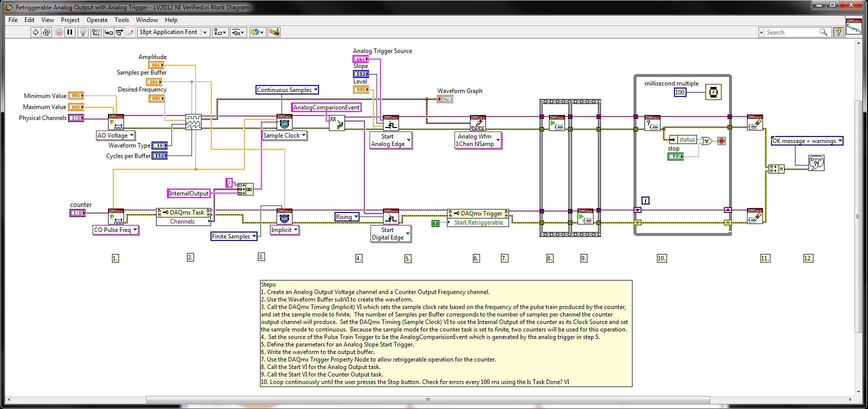The height and width of the screenshot is (409, 868).
Task: Open the Operate menu
Action: point(97,20)
